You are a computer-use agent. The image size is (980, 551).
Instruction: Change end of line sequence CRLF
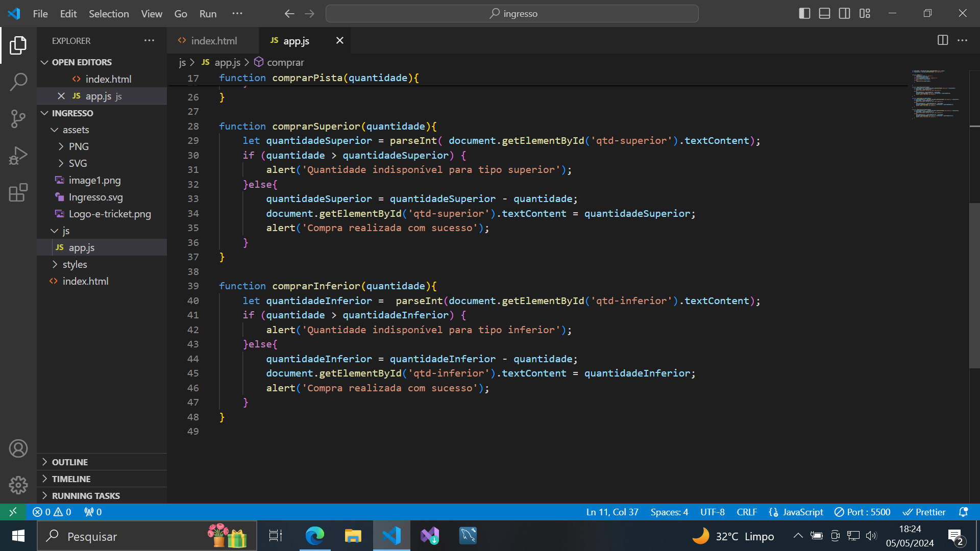coord(747,512)
